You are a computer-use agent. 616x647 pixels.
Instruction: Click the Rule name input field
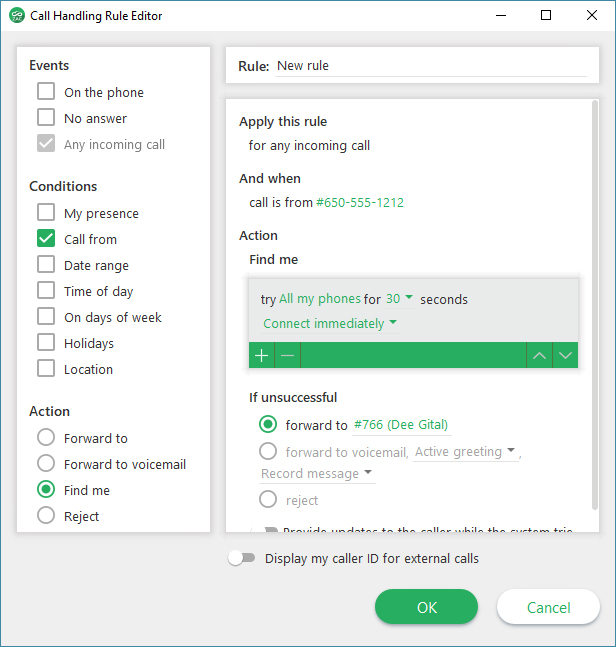tap(431, 66)
